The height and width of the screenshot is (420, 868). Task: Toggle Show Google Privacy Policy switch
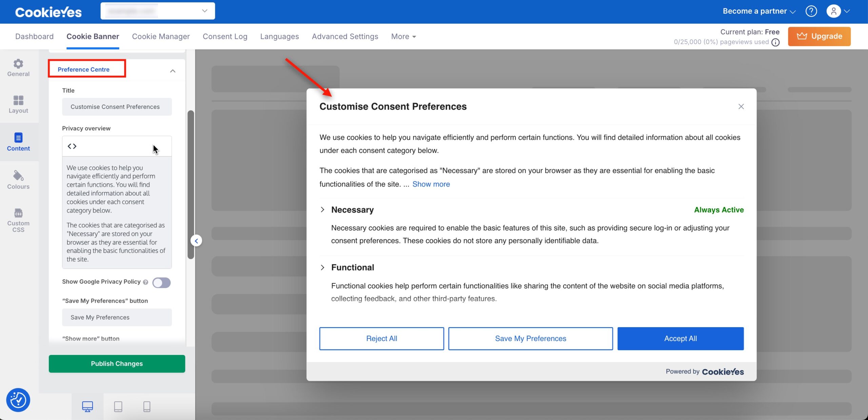pyautogui.click(x=161, y=282)
